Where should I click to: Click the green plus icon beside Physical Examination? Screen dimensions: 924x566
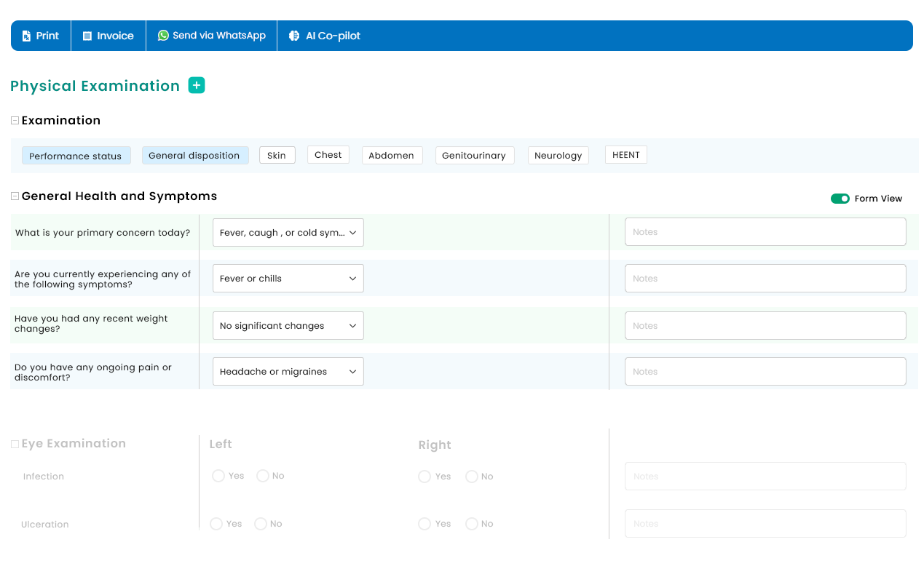click(197, 85)
